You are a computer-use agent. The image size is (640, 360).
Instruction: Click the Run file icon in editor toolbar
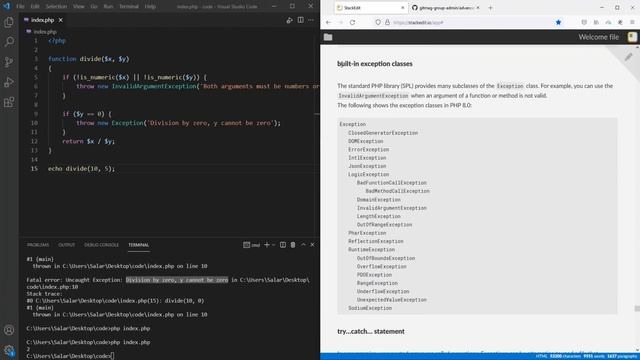[289, 20]
